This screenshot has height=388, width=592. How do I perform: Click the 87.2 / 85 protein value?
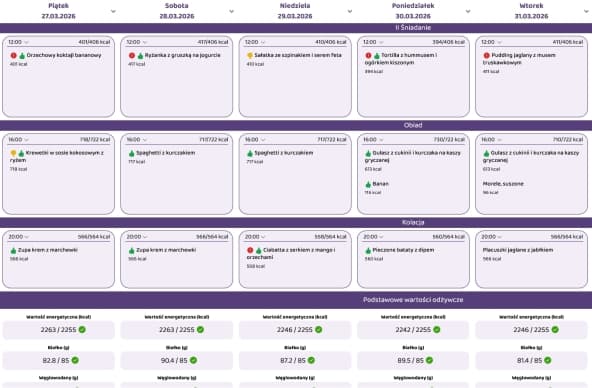292,360
